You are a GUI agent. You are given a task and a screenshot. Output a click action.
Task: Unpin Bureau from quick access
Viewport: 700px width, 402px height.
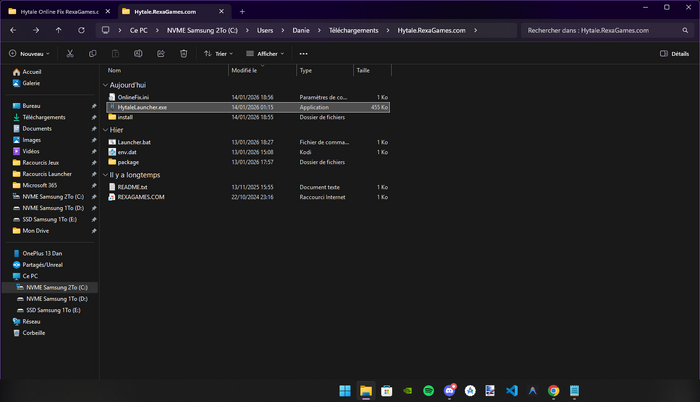[x=94, y=106]
